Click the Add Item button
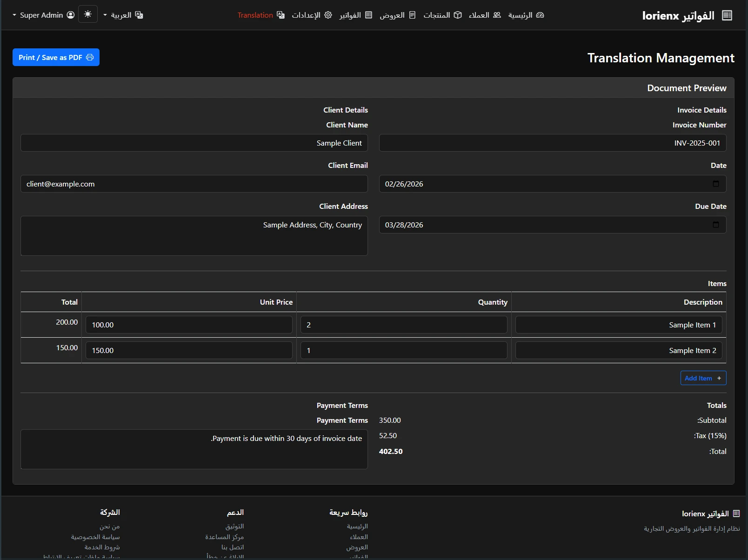The height and width of the screenshot is (560, 748). tap(703, 378)
